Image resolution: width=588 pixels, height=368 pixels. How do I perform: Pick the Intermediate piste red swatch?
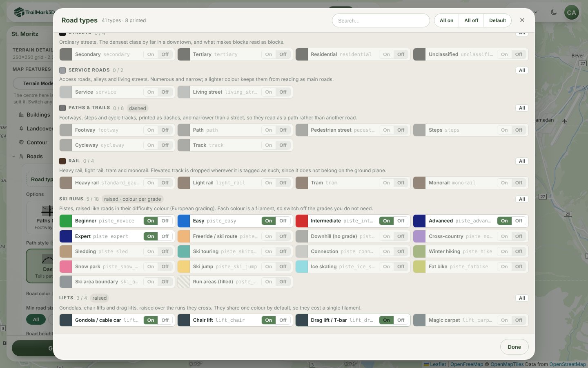click(302, 221)
